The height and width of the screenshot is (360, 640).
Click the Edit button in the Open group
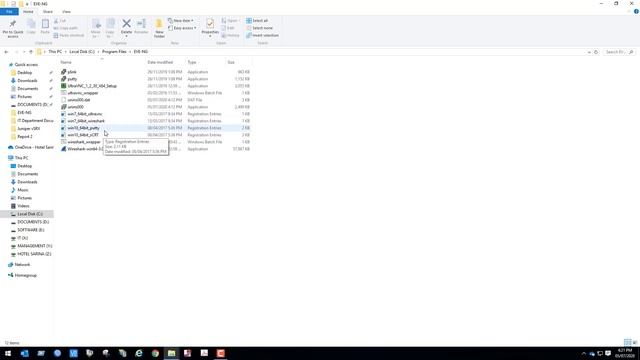click(228, 28)
